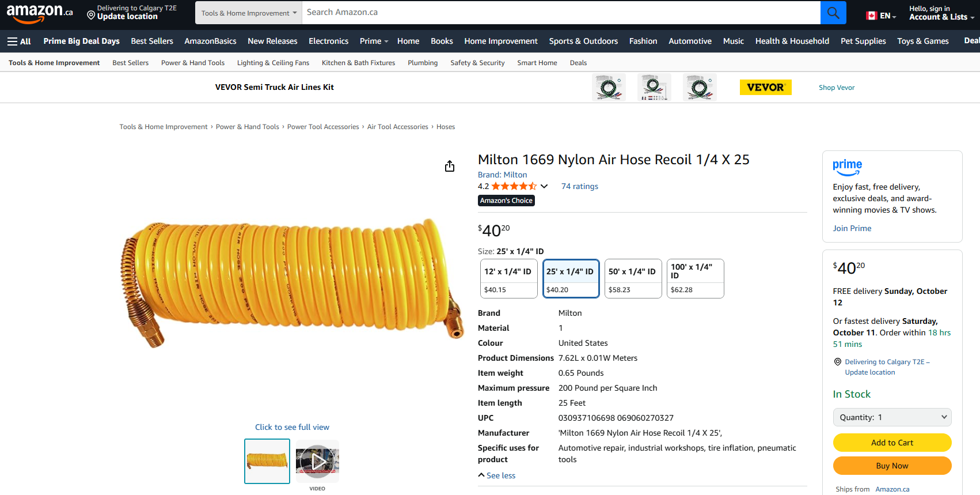The width and height of the screenshot is (980, 495).
Task: Click Join Prime link
Action: pos(852,228)
